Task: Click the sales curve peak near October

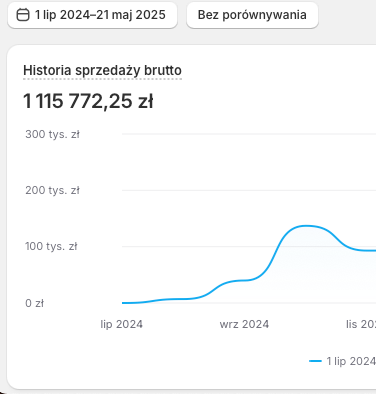Action: tap(307, 226)
